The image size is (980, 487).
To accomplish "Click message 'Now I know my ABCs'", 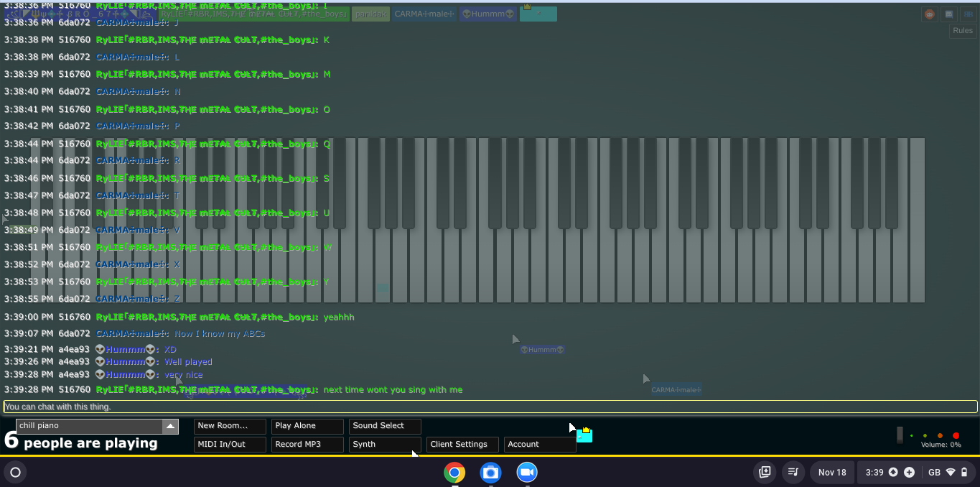I will [220, 334].
